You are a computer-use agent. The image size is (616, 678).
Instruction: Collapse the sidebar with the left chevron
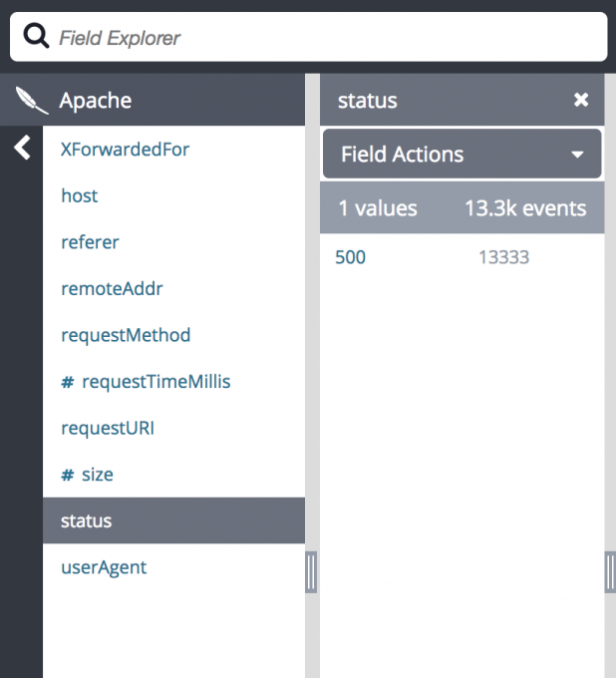[x=22, y=149]
